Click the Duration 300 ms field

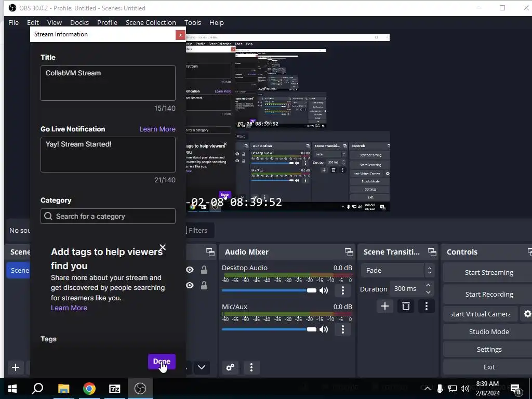pyautogui.click(x=407, y=289)
